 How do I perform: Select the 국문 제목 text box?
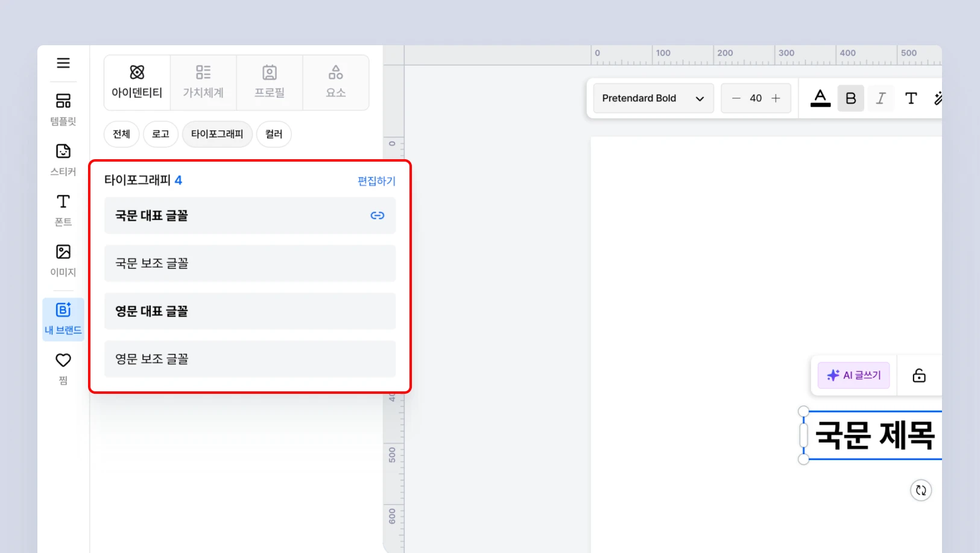point(874,435)
